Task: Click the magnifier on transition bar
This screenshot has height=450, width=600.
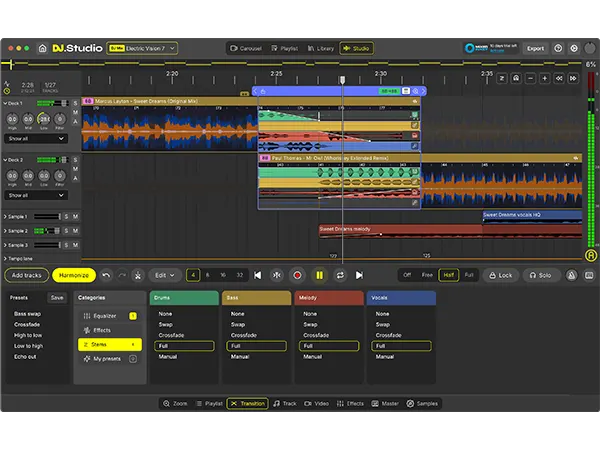Action: [x=415, y=91]
